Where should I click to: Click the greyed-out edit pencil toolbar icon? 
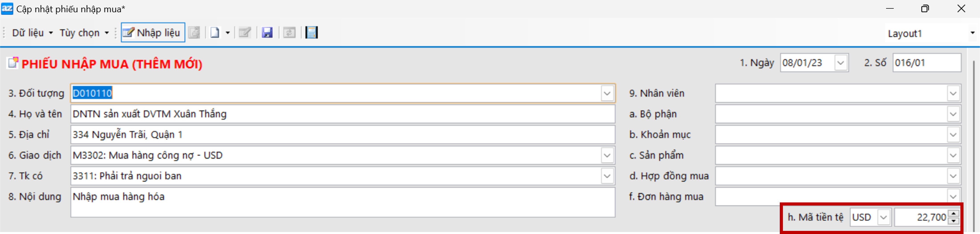[245, 33]
